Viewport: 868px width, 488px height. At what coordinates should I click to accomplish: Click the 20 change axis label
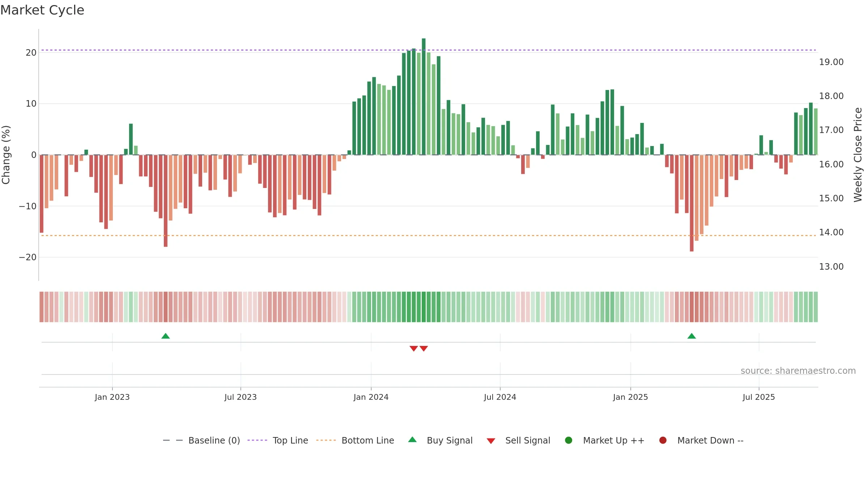tap(31, 53)
